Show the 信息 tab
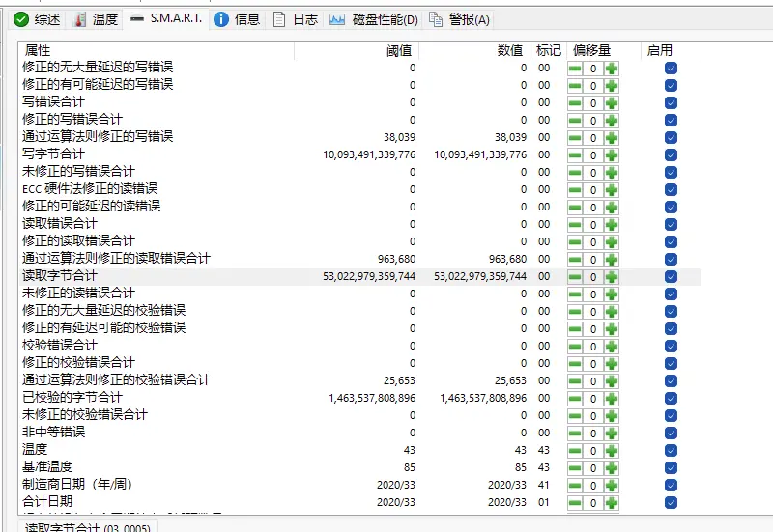The image size is (773, 532). pyautogui.click(x=237, y=19)
